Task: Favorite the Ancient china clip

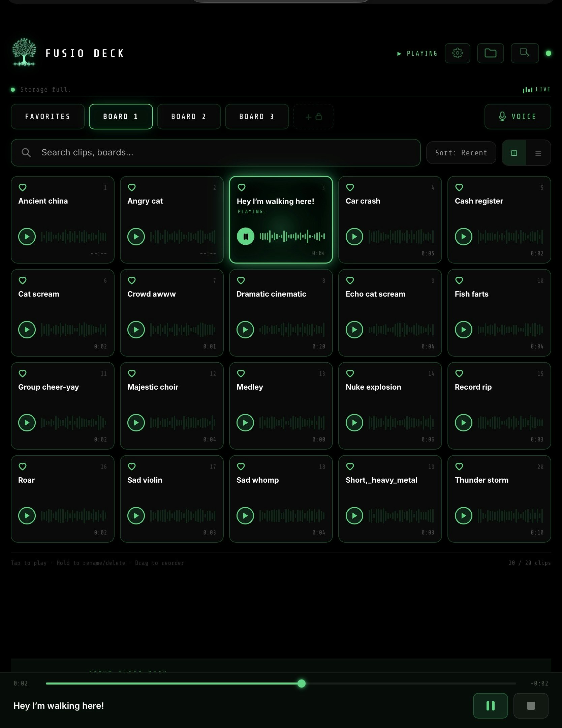Action: point(23,187)
